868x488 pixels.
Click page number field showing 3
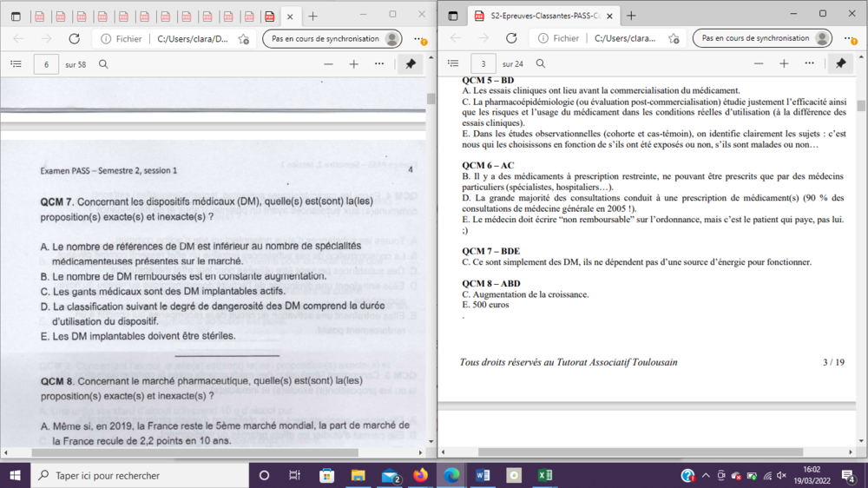pyautogui.click(x=483, y=64)
